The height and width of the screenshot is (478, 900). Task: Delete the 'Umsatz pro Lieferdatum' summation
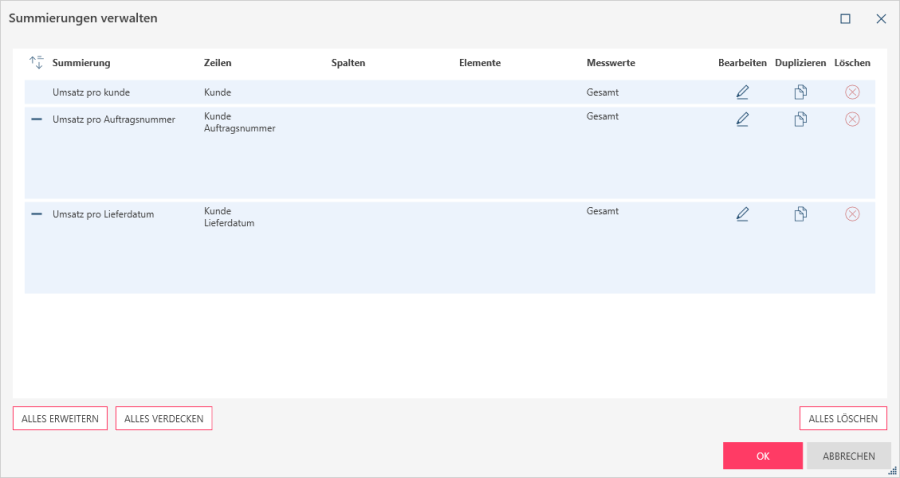pos(852,214)
